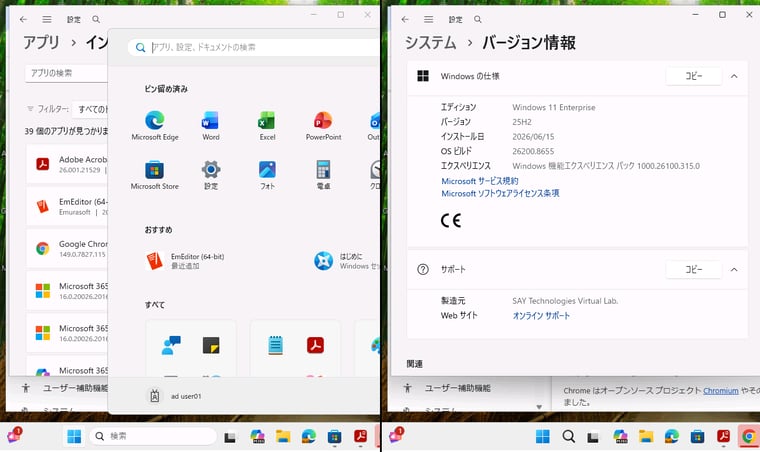Select the Adobe Acrobat row in app list
The width and height of the screenshot is (760, 452).
(67, 164)
